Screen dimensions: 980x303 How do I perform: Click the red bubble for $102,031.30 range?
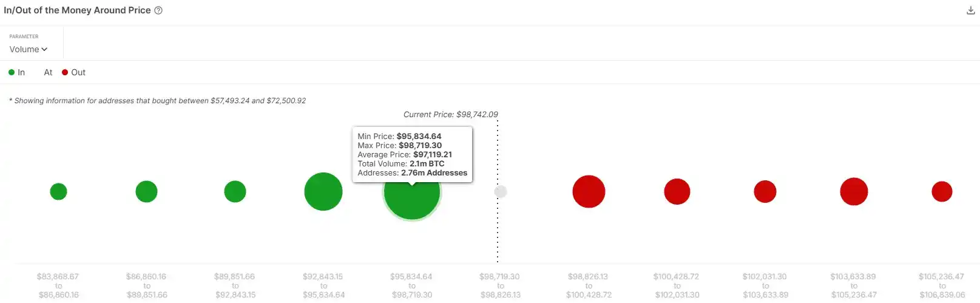765,192
